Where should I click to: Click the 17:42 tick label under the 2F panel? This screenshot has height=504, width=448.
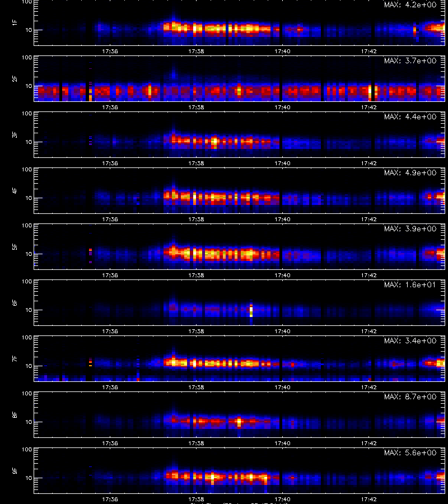tap(368, 107)
